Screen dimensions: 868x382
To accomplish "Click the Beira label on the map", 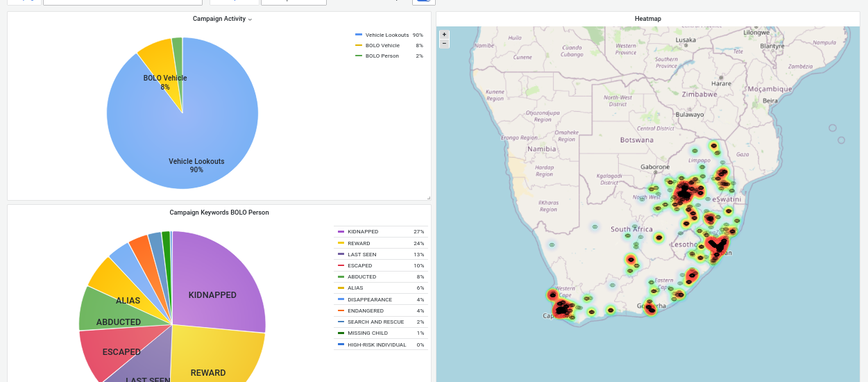I will pos(770,101).
